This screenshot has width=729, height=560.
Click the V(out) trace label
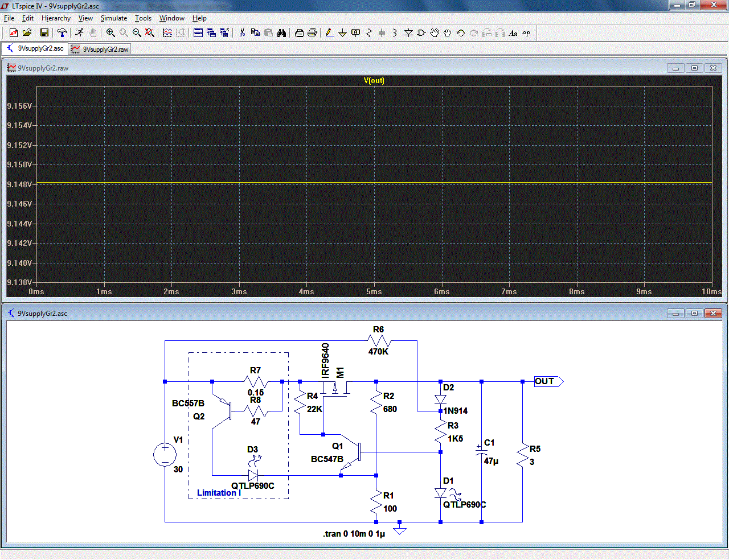[x=374, y=80]
